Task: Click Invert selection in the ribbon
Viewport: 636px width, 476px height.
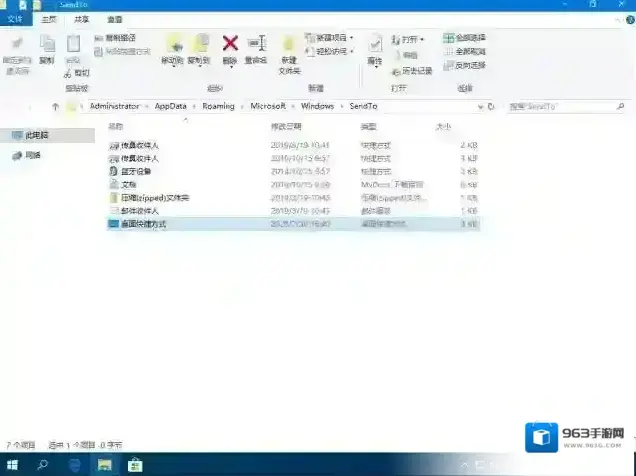Action: pyautogui.click(x=465, y=65)
